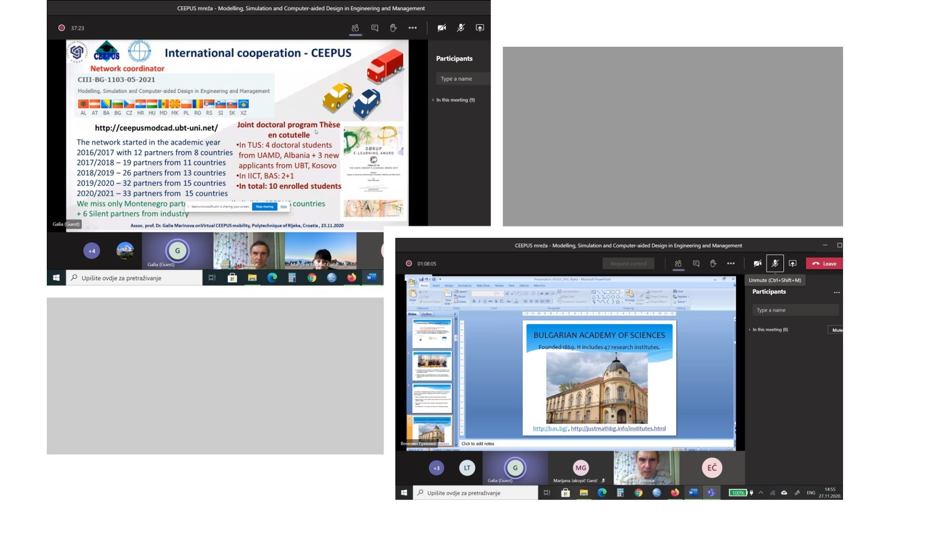
Task: Click share content icon in upper meeting window
Action: (479, 28)
